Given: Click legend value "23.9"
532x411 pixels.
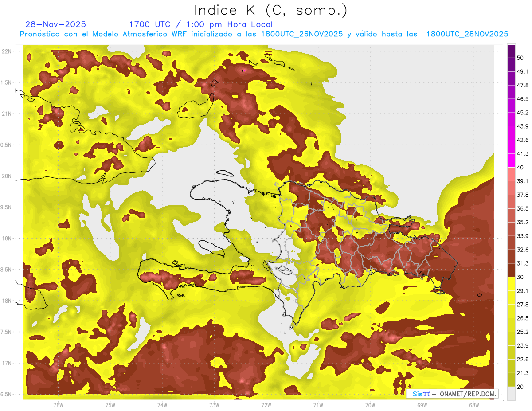Looking at the screenshot, I should [523, 346].
